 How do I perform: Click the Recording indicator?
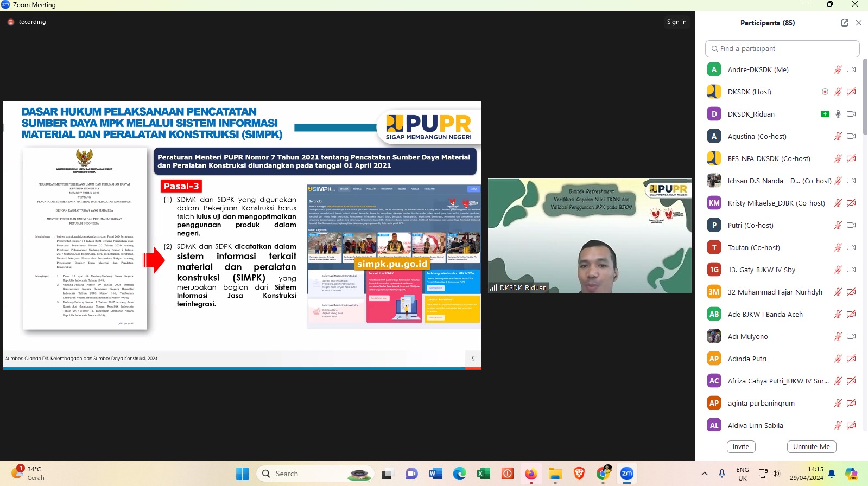pyautogui.click(x=27, y=22)
